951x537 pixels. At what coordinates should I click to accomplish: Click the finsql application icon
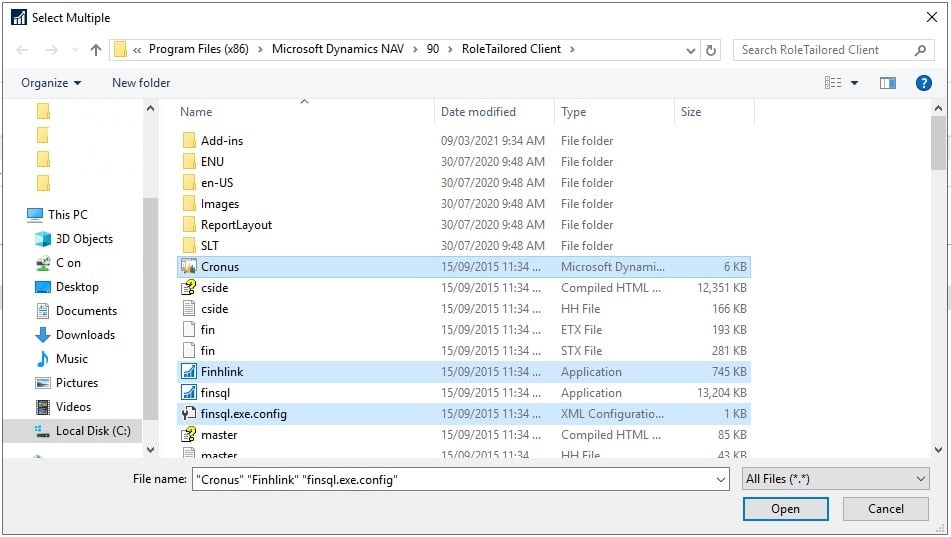tap(189, 393)
